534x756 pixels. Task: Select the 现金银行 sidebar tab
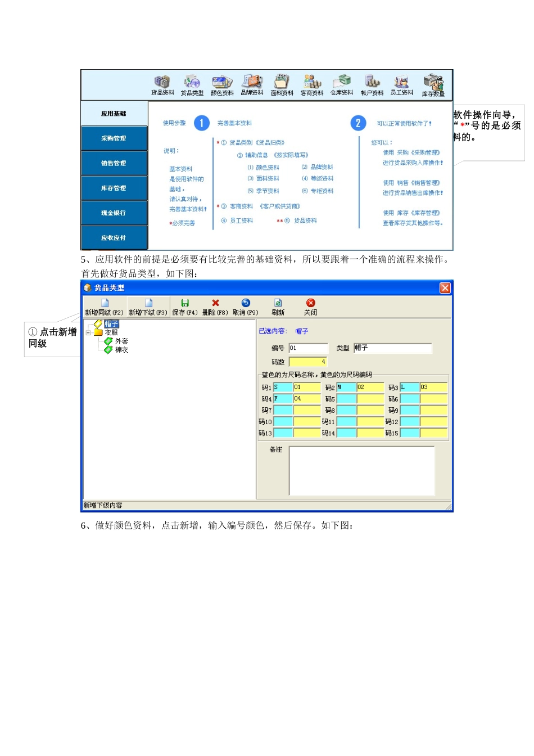(114, 213)
